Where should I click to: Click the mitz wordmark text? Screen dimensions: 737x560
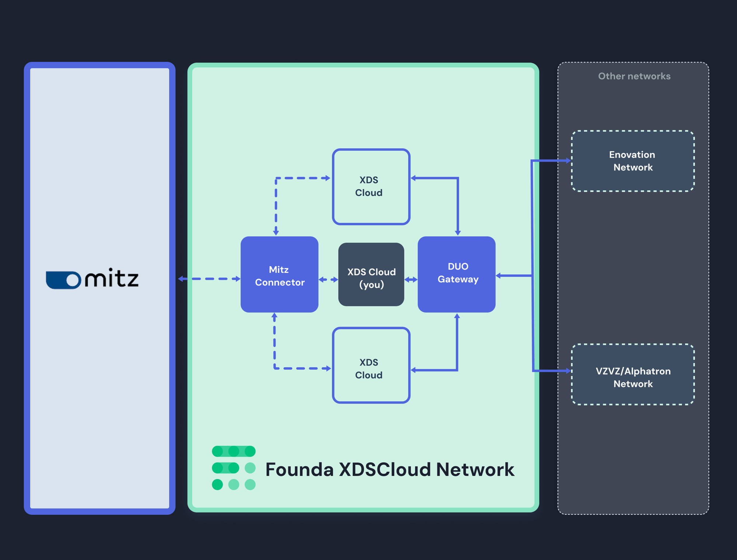point(112,278)
